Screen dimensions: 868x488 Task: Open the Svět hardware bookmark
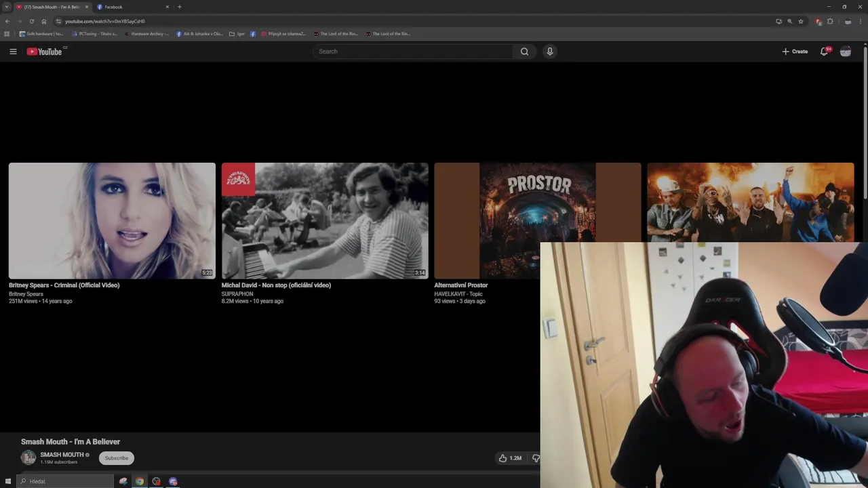[x=41, y=34]
